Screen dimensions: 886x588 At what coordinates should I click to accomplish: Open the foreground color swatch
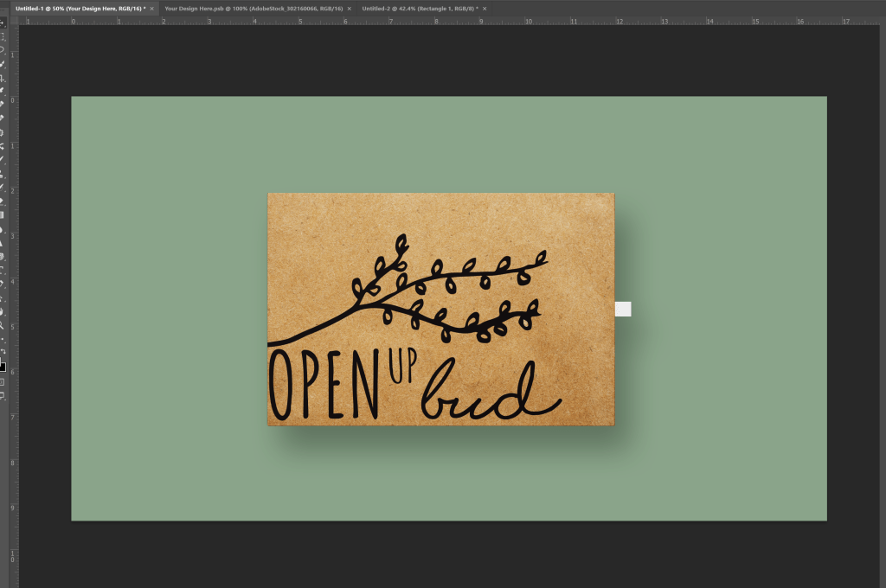3,366
